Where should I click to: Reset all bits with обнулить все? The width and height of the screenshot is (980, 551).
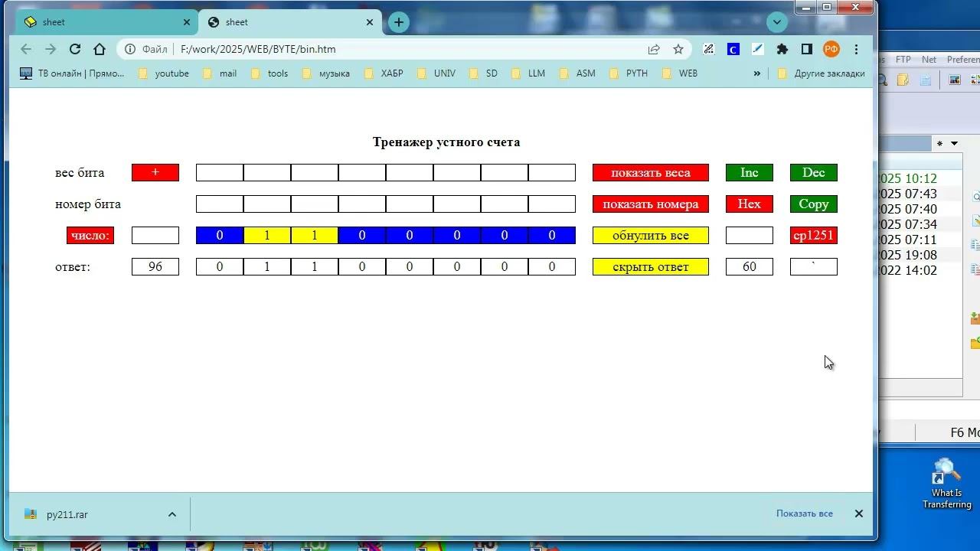[x=651, y=236]
